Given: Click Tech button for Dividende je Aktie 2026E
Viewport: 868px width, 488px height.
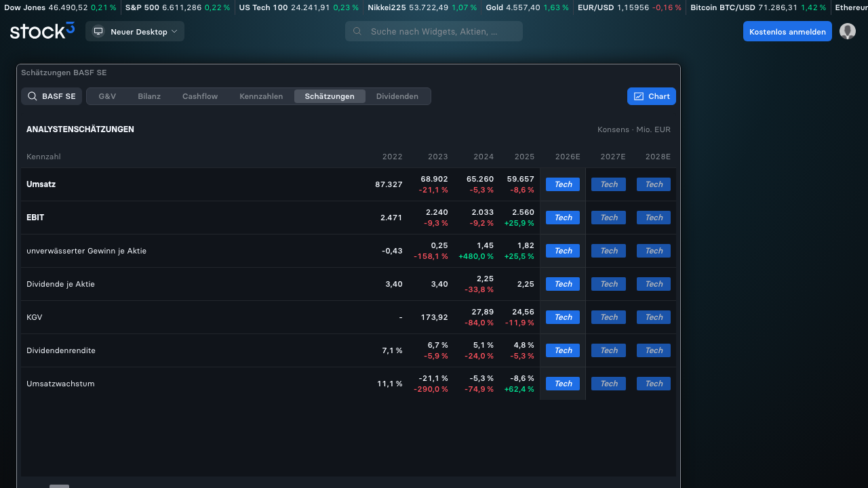Looking at the screenshot, I should tap(563, 284).
